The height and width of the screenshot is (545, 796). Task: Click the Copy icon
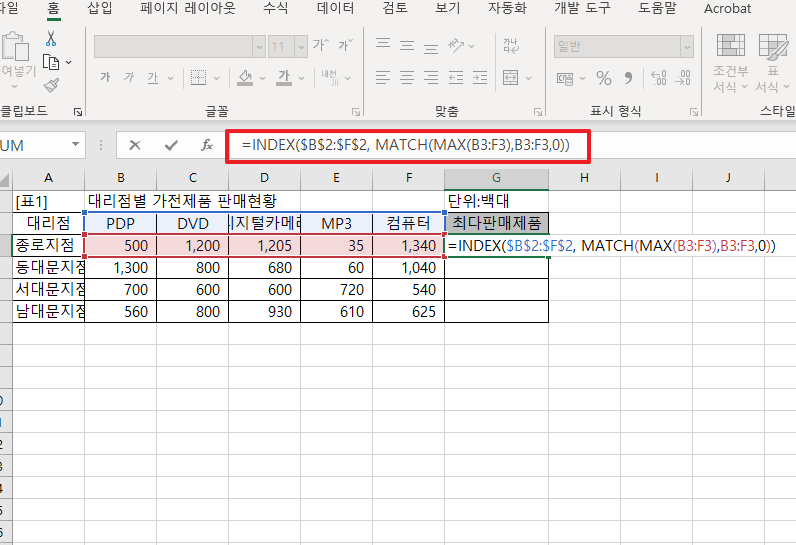tap(51, 62)
